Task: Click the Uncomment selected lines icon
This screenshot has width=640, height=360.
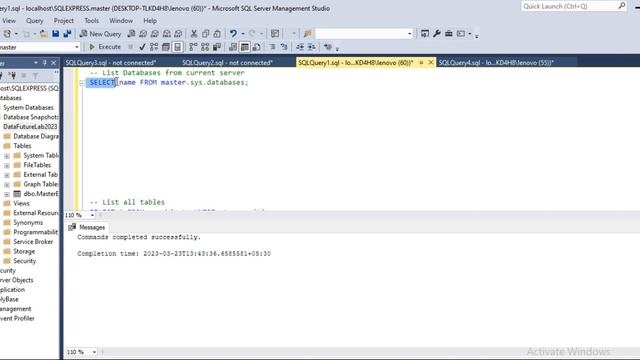Action: coord(284,47)
